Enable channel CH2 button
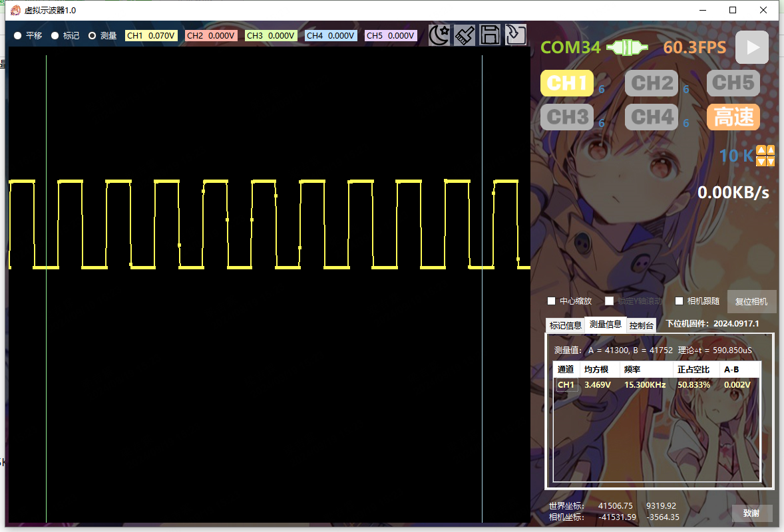 click(652, 83)
